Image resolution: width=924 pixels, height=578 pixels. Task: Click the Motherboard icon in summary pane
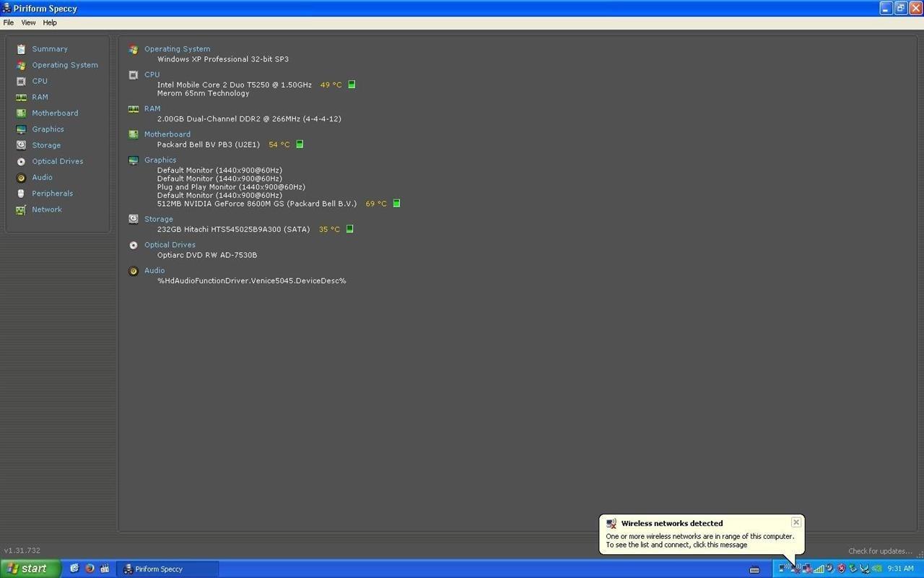[134, 134]
